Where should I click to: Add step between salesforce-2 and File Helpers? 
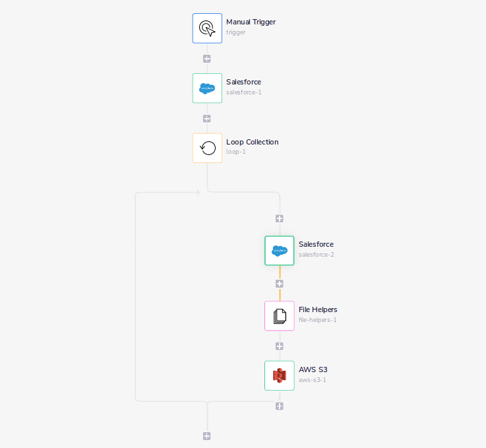280,284
